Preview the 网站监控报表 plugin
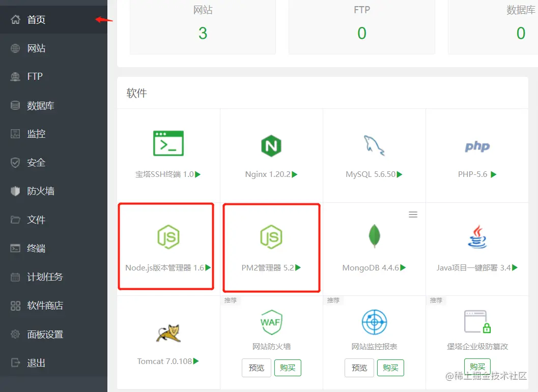 pyautogui.click(x=359, y=368)
